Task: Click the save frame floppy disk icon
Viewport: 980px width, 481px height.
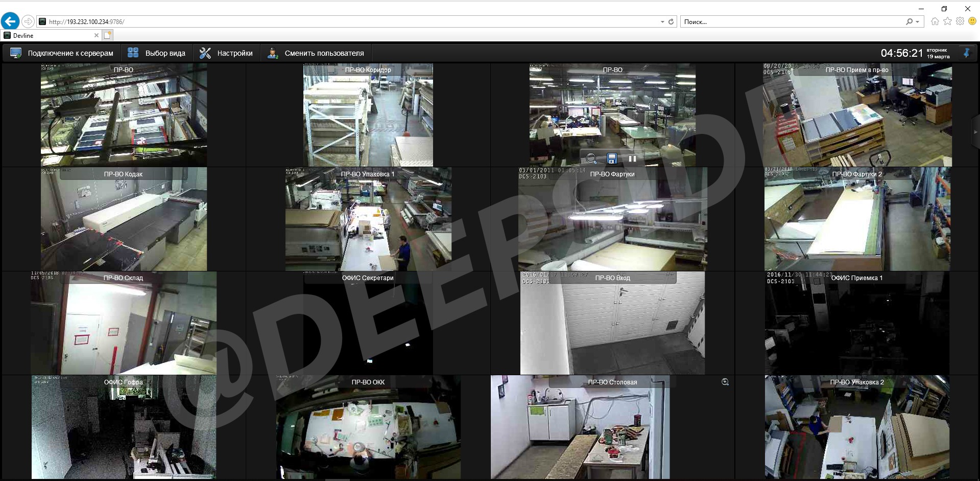Action: coord(612,158)
